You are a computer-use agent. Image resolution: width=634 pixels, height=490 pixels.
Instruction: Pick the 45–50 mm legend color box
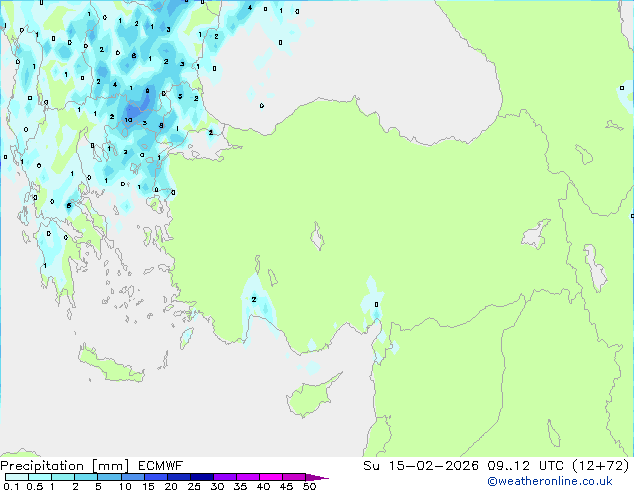pos(294,477)
